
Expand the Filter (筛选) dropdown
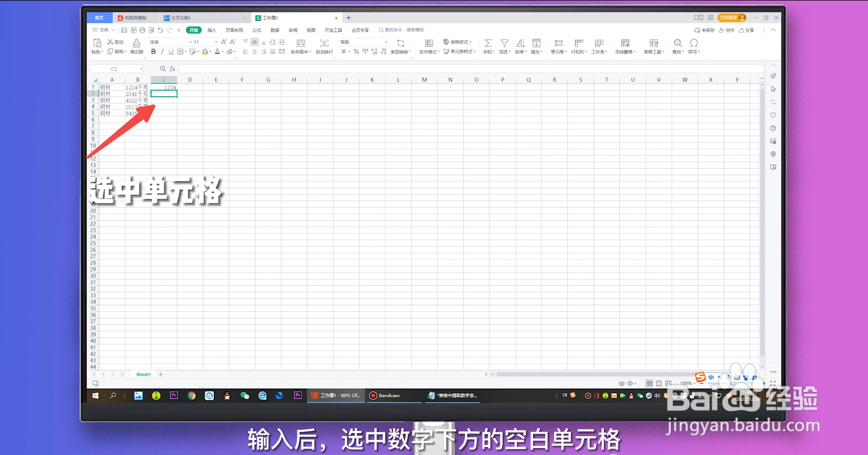point(509,52)
